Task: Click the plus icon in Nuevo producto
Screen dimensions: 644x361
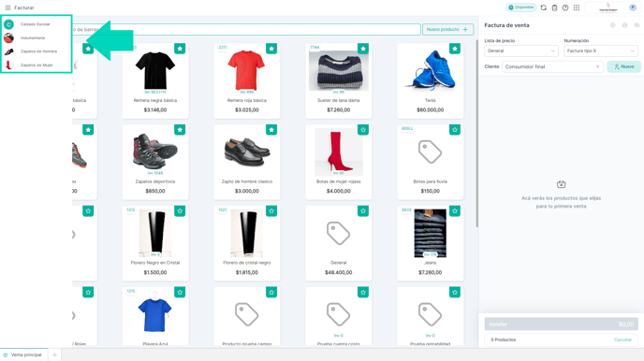Action: point(465,30)
